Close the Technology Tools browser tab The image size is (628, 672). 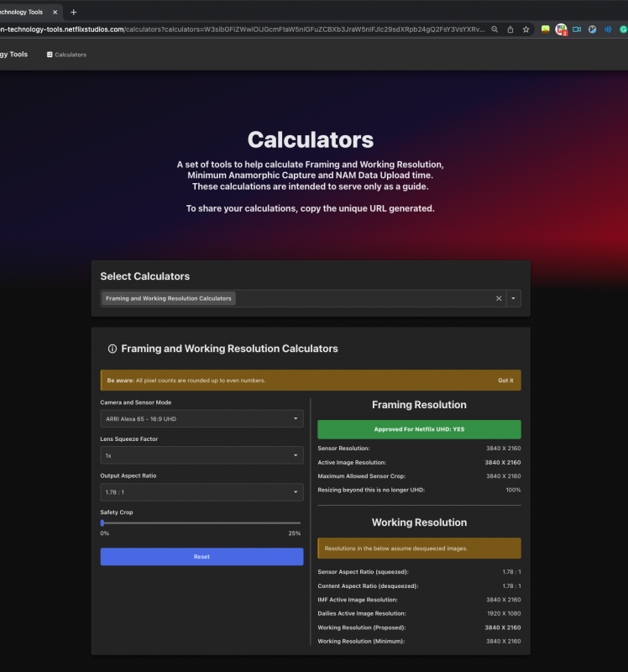click(x=55, y=13)
